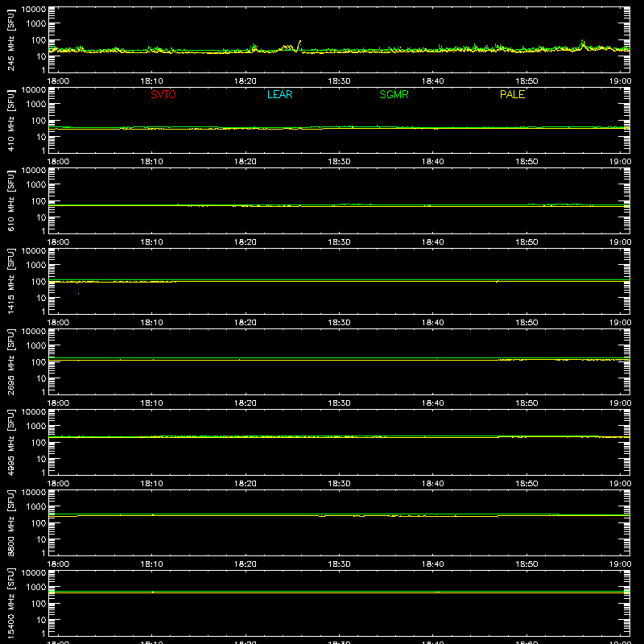The height and width of the screenshot is (644, 644).
Task: Click the 10000 tick on the 245 MHz axis
Action: [x=34, y=10]
